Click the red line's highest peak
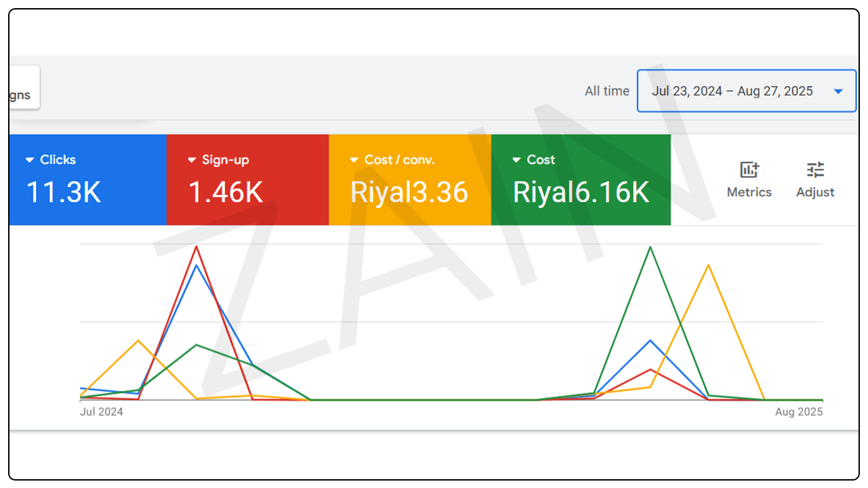This screenshot has width=868, height=488. coord(197,247)
